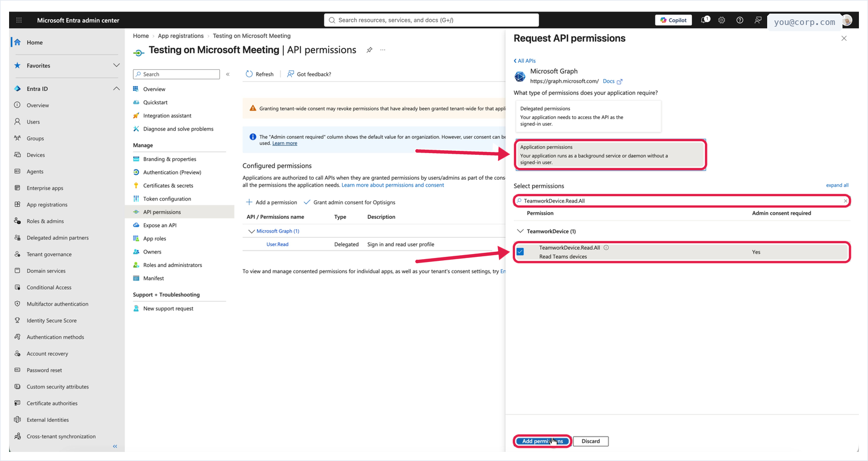Image resolution: width=868 pixels, height=461 pixels.
Task: Open the Microsoft Graph Docs link
Action: (x=612, y=81)
